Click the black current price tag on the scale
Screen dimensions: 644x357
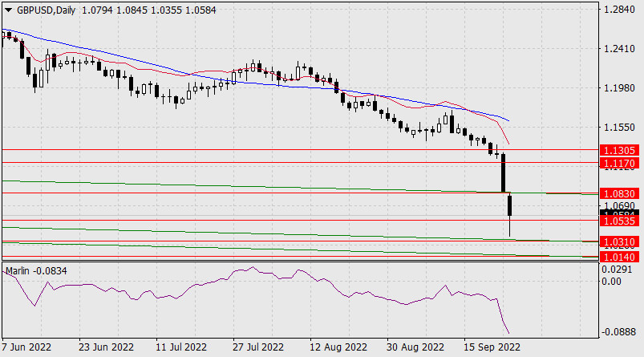pos(619,213)
